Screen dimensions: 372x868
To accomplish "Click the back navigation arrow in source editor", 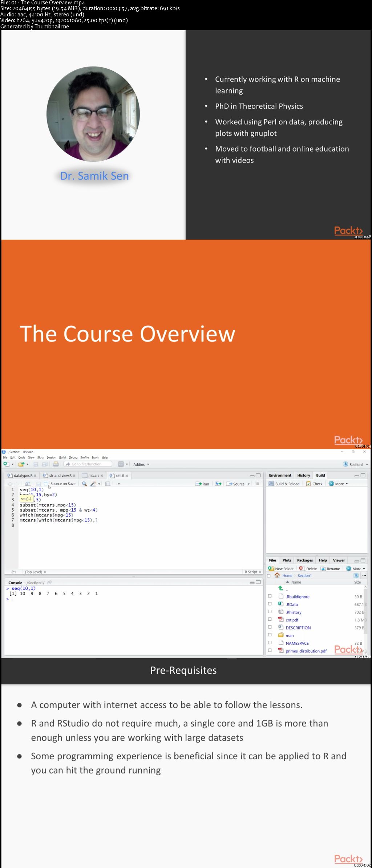I will (10, 484).
